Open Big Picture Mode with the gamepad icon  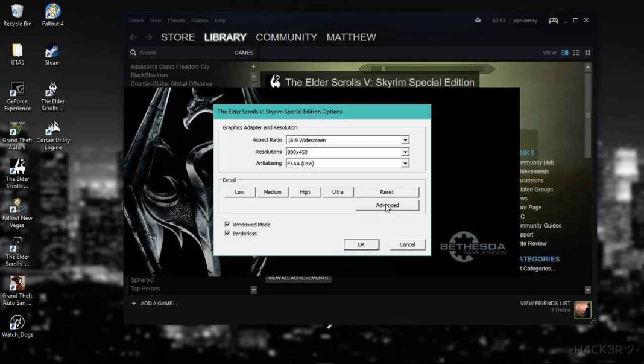(x=553, y=20)
